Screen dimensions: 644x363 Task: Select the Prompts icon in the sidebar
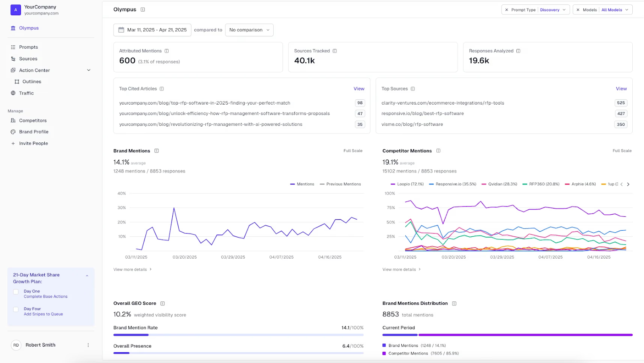pos(13,47)
